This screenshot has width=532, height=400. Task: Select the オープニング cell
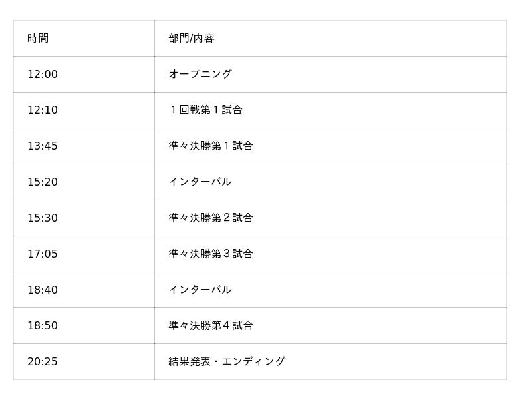point(200,75)
